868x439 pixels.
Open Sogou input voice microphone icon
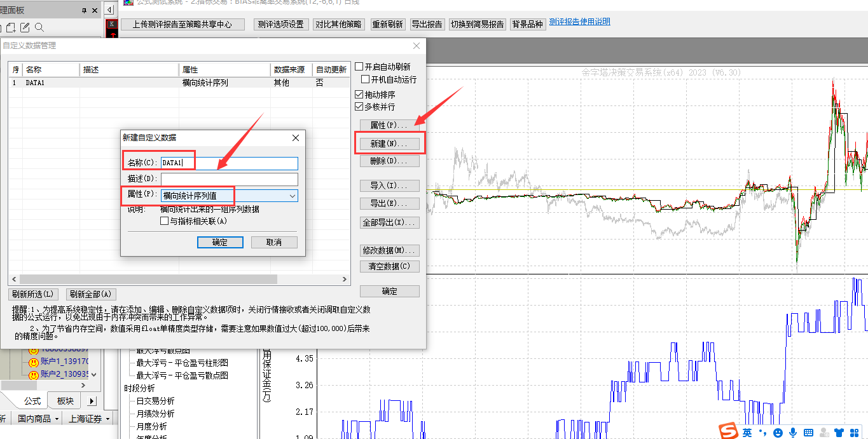click(793, 433)
